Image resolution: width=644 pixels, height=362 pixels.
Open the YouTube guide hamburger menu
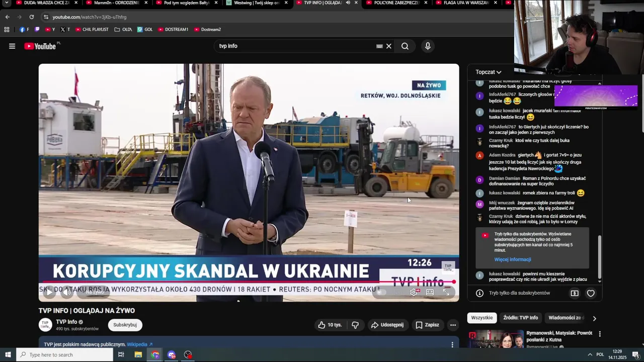[12, 46]
